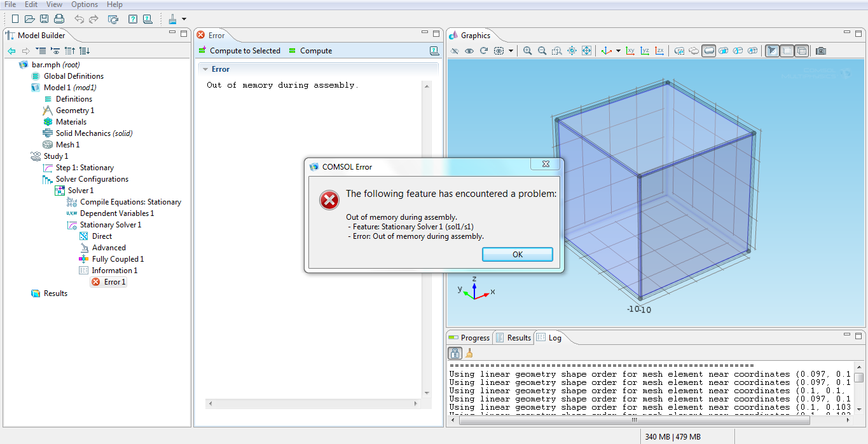Click the Zoom Extents icon in Graphics
The width and height of the screenshot is (868, 444).
[586, 51]
